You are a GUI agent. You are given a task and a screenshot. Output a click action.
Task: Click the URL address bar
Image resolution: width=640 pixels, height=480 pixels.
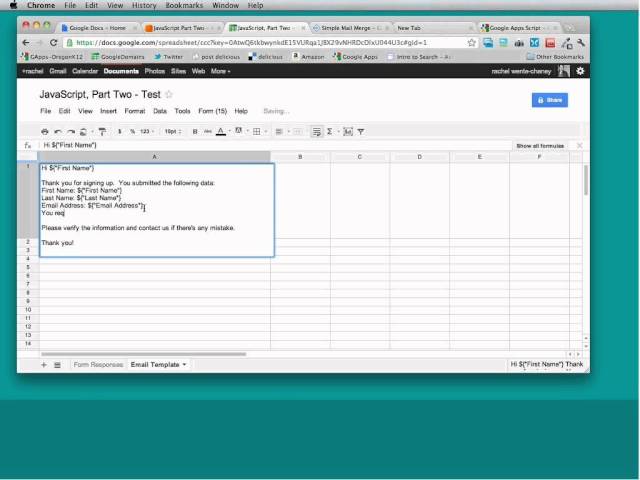coord(265,42)
